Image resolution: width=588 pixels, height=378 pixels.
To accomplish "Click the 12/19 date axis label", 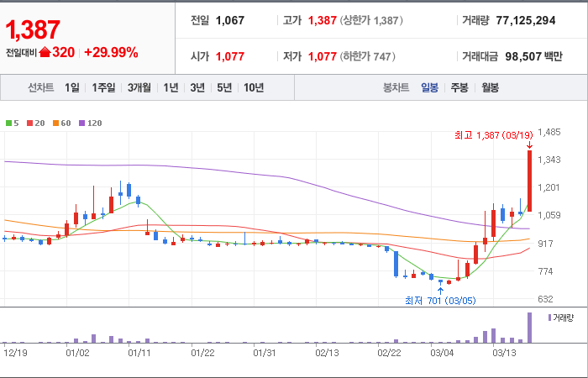I will coord(15,353).
